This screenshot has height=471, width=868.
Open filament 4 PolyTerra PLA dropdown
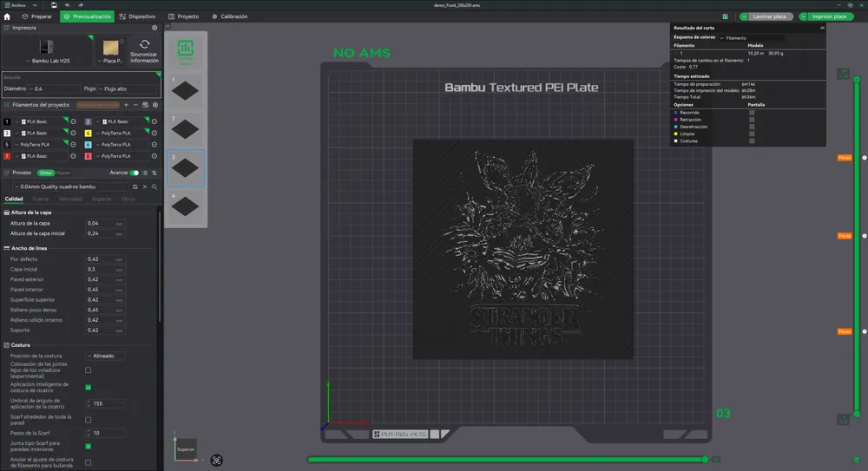coord(119,133)
